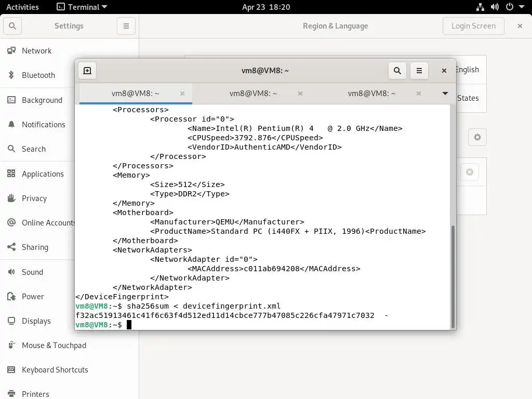Open Privacy settings
Image resolution: width=532 pixels, height=399 pixels.
click(37, 198)
